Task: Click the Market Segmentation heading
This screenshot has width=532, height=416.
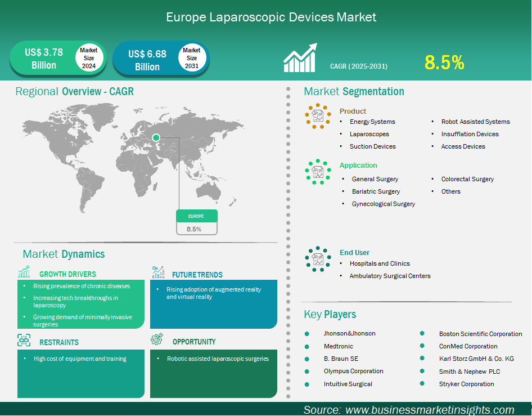Action: 354,91
